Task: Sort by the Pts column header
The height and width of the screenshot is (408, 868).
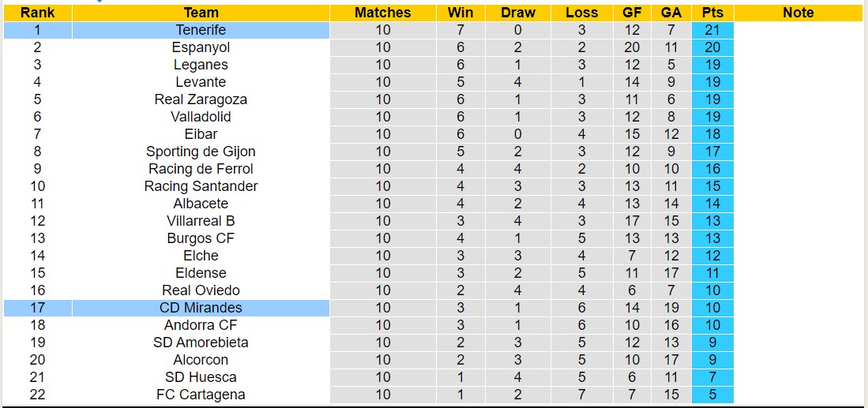Action: tap(712, 13)
